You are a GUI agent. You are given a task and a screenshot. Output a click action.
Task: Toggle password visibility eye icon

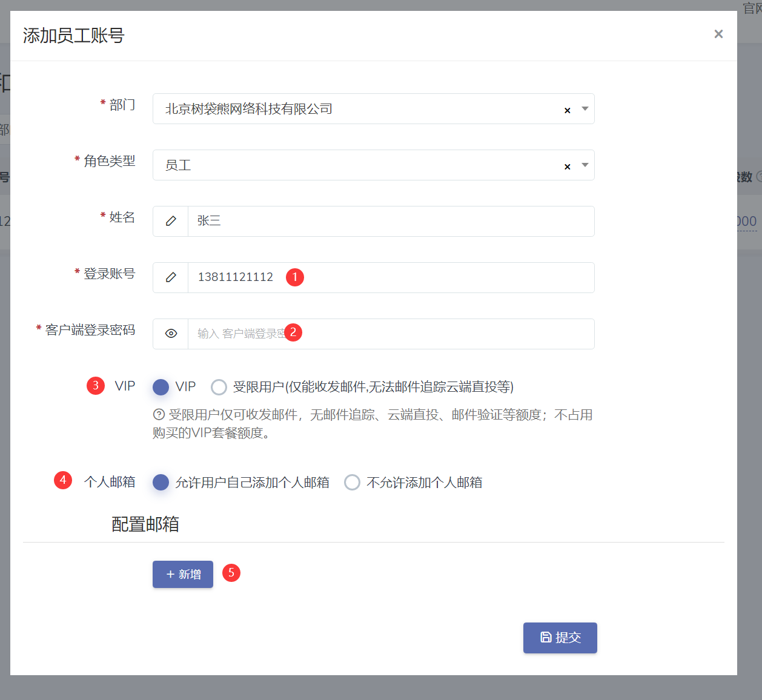(171, 334)
